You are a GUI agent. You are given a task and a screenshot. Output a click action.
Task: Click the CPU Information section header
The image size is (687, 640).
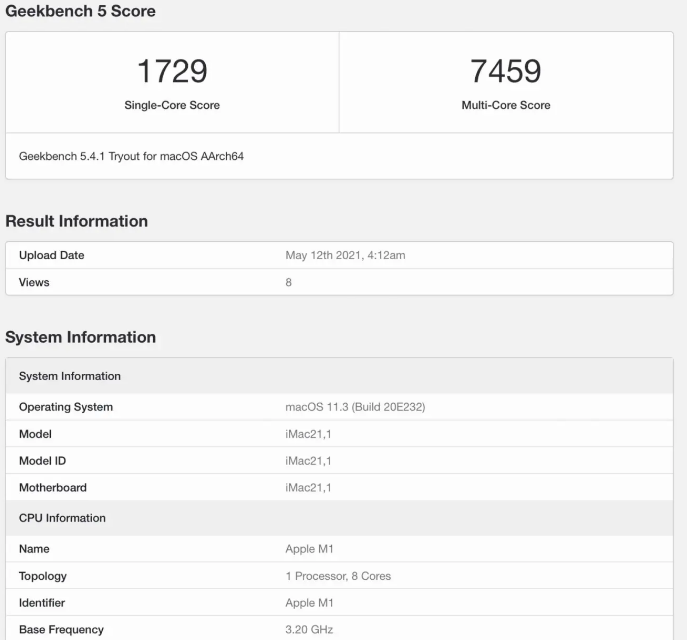340,518
